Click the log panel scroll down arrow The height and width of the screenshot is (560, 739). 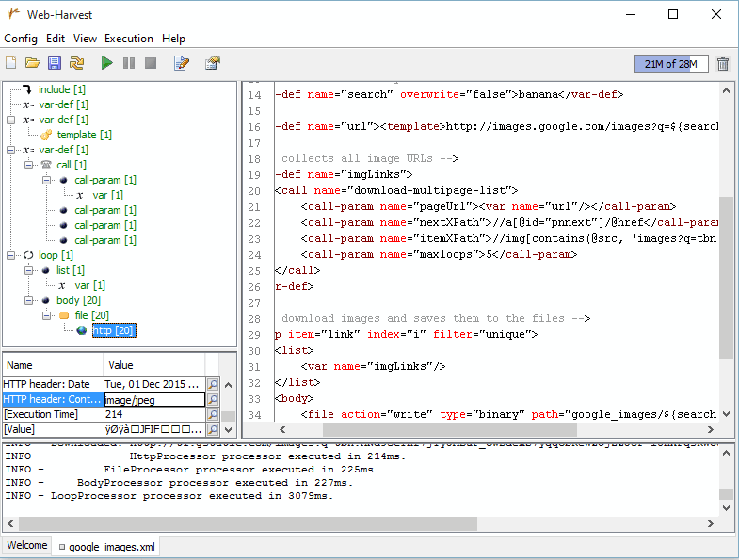[726, 508]
